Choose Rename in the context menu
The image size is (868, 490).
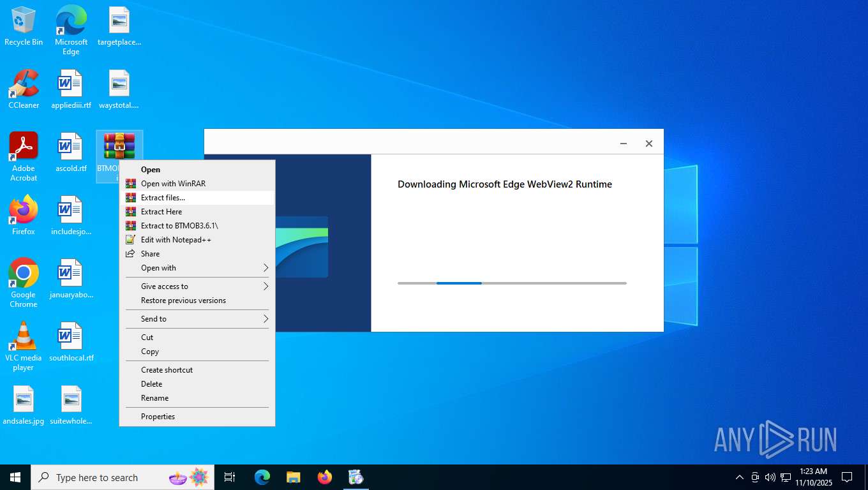click(x=197, y=398)
